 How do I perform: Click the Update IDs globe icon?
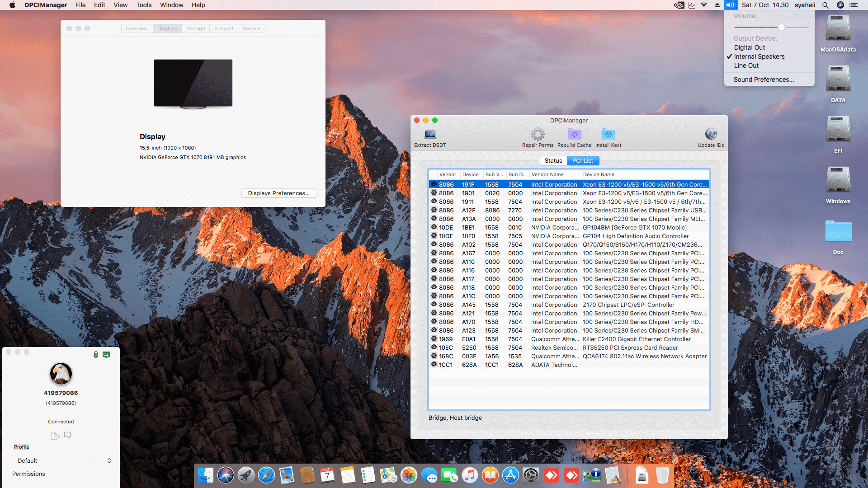(711, 134)
